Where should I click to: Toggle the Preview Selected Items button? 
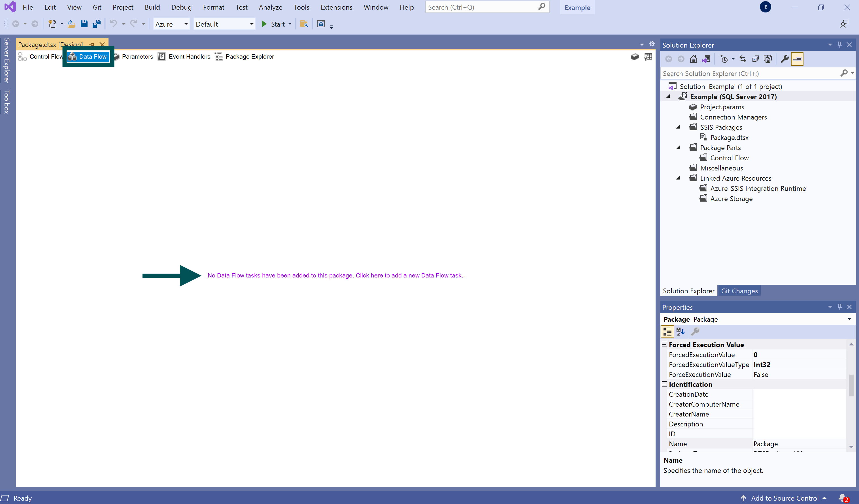pos(797,59)
